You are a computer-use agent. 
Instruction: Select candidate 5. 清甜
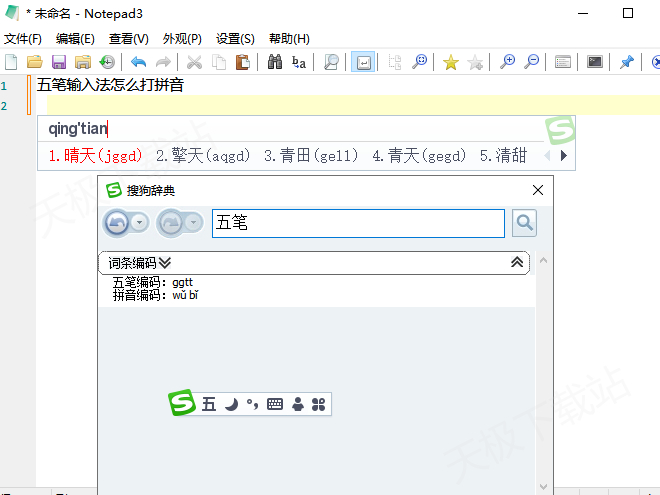[x=503, y=156]
